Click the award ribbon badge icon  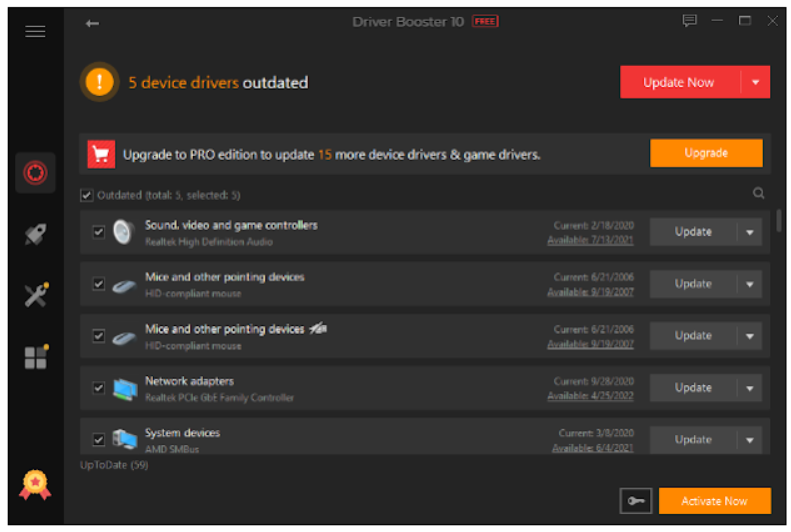(x=35, y=485)
